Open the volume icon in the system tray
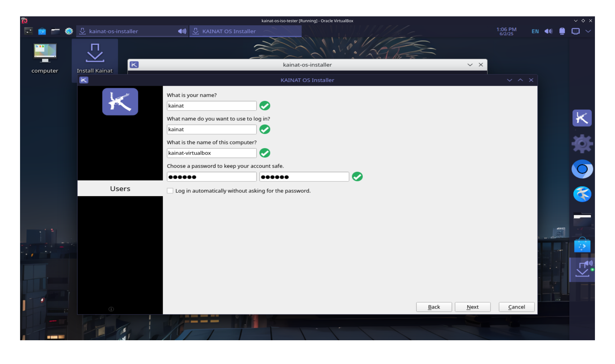The height and width of the screenshot is (364, 615). pos(548,31)
